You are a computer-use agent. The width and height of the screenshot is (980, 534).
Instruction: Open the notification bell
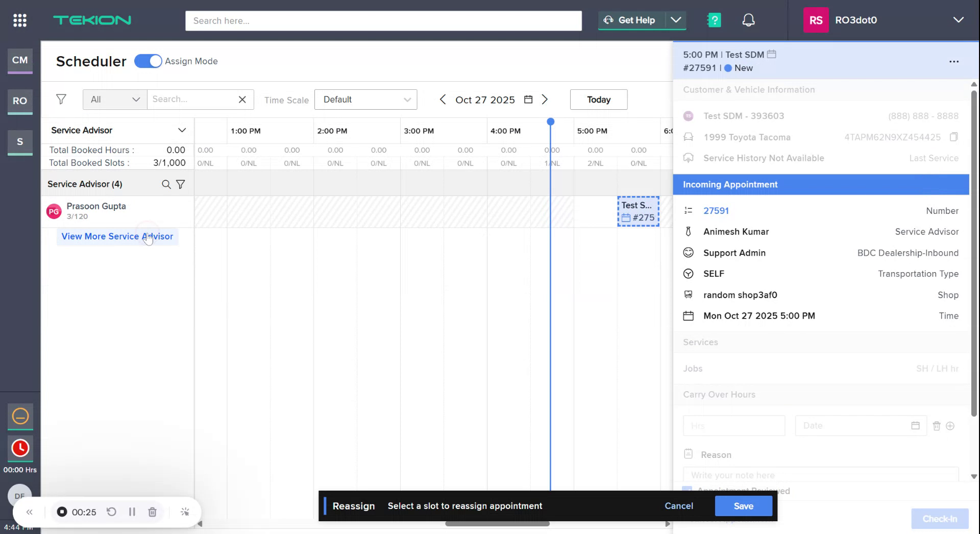point(748,20)
